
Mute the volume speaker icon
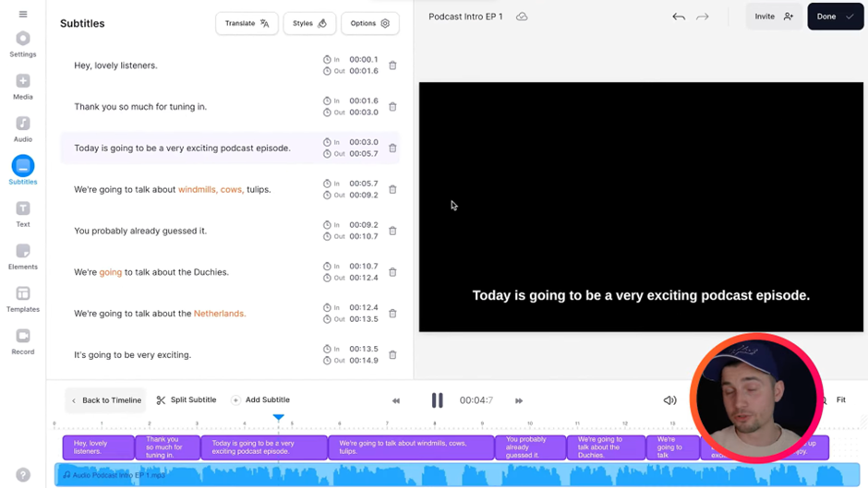pyautogui.click(x=669, y=400)
